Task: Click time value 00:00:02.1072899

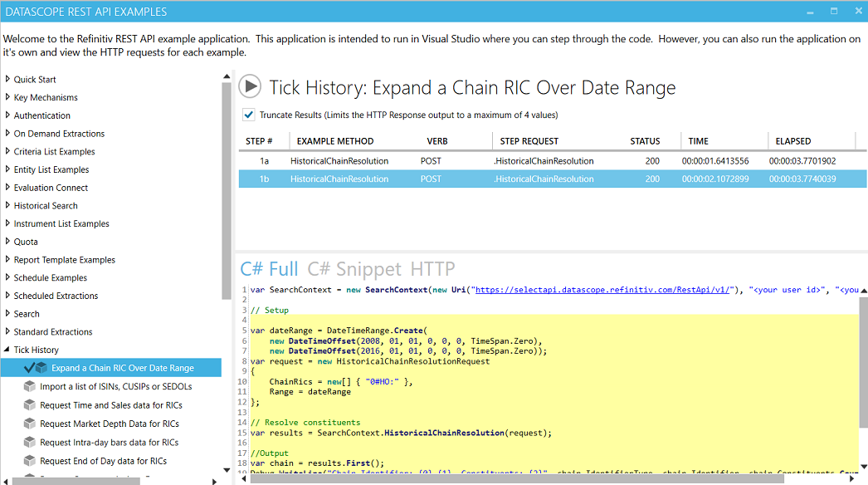Action: click(715, 179)
